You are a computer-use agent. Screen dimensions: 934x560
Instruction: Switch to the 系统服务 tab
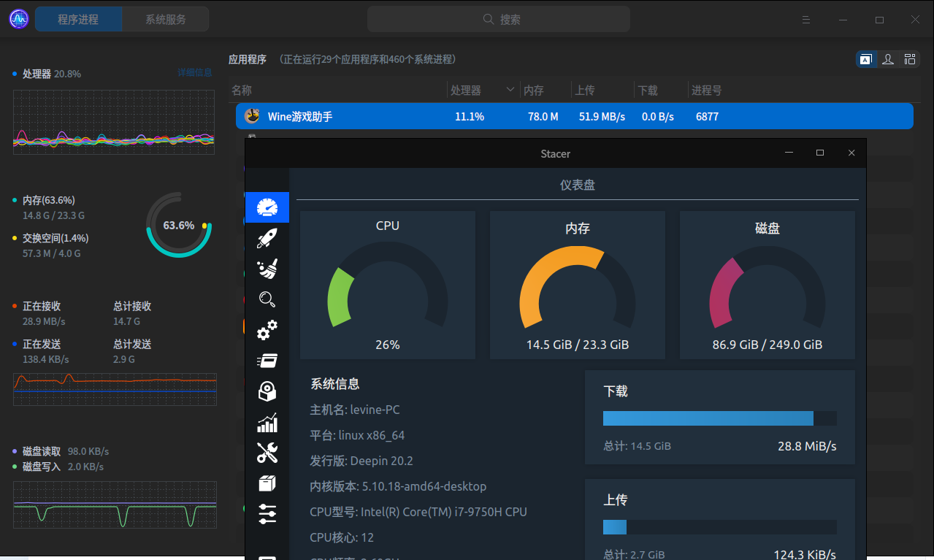click(x=165, y=19)
